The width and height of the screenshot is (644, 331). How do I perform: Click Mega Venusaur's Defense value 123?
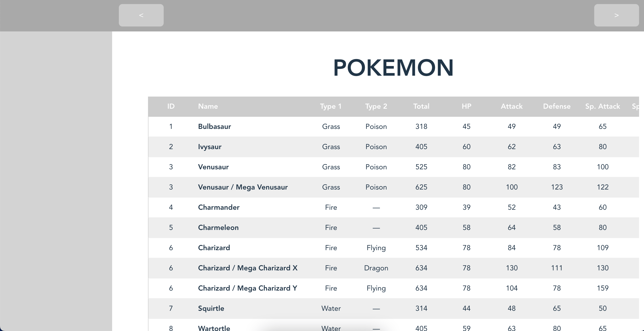coord(557,187)
